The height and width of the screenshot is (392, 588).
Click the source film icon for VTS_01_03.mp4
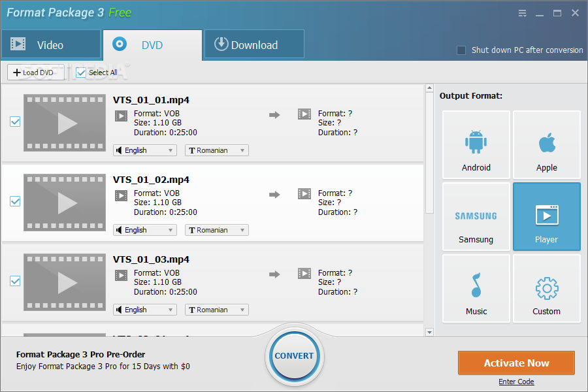click(121, 275)
